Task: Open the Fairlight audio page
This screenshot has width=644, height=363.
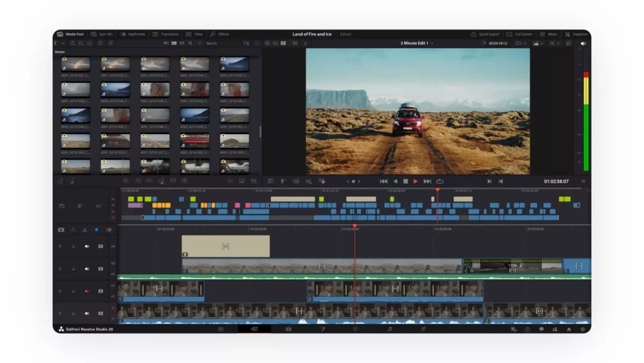Action: 390,330
